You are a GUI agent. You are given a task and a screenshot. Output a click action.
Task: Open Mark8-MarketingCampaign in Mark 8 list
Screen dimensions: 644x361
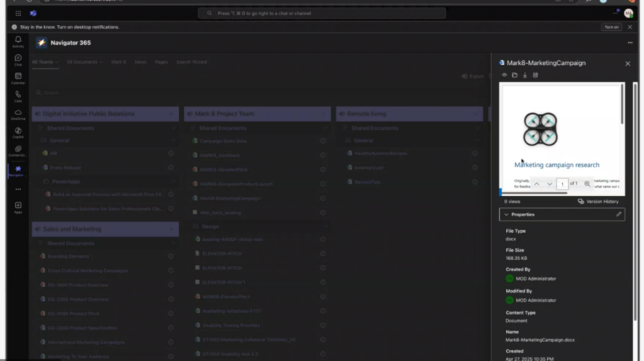230,198
